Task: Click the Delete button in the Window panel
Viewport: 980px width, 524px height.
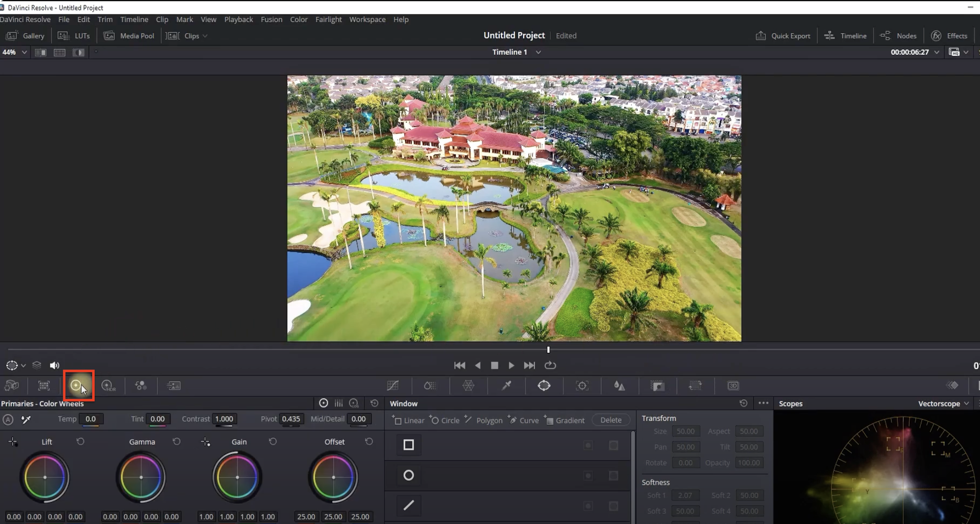Action: click(610, 420)
